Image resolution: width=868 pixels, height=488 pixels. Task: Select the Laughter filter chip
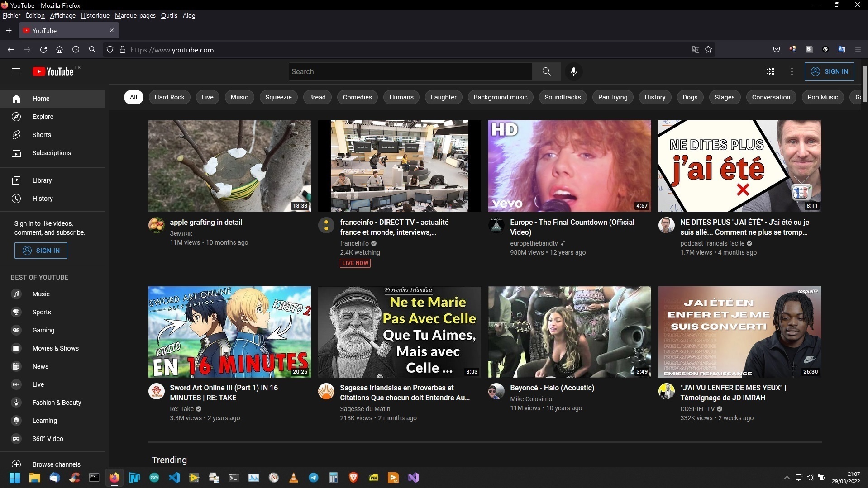coord(444,97)
